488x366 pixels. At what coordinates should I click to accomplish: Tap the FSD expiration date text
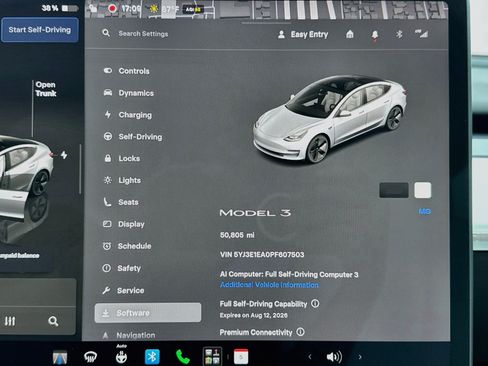tap(253, 315)
